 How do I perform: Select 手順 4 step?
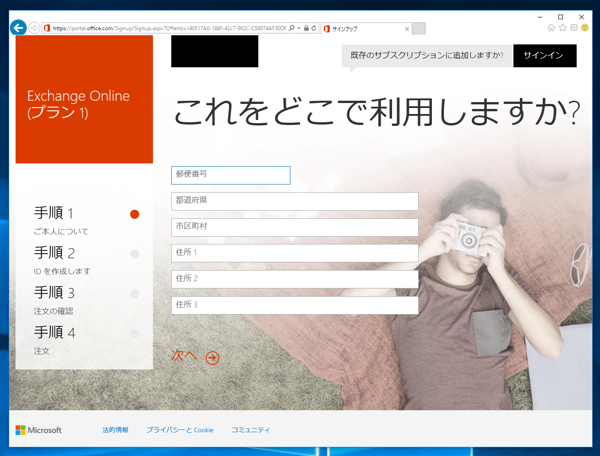tap(54, 332)
